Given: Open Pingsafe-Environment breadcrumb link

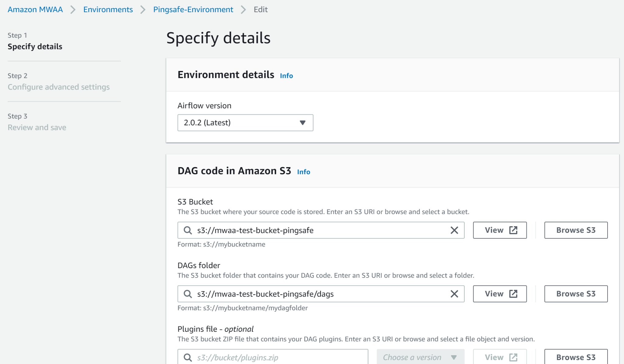Looking at the screenshot, I should tap(193, 10).
